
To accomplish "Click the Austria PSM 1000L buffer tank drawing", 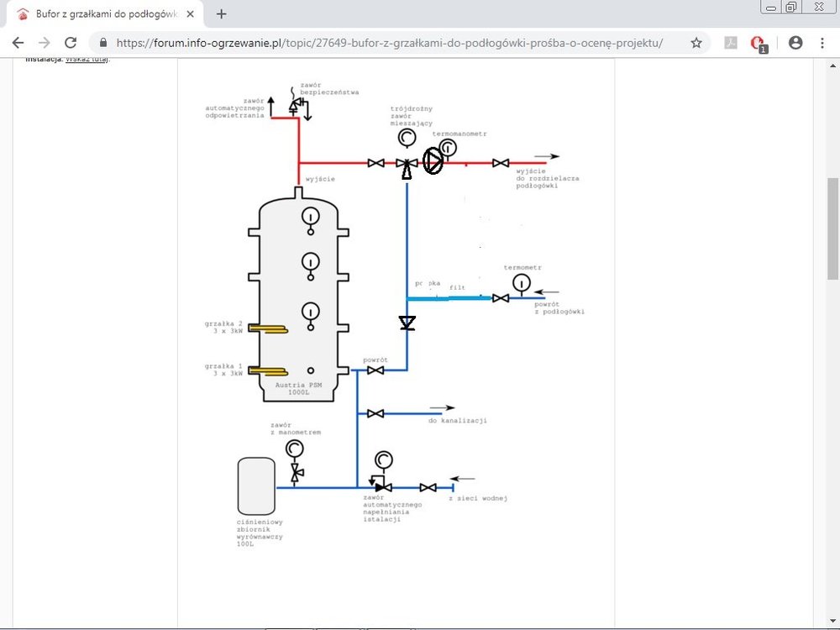I will coord(298,294).
